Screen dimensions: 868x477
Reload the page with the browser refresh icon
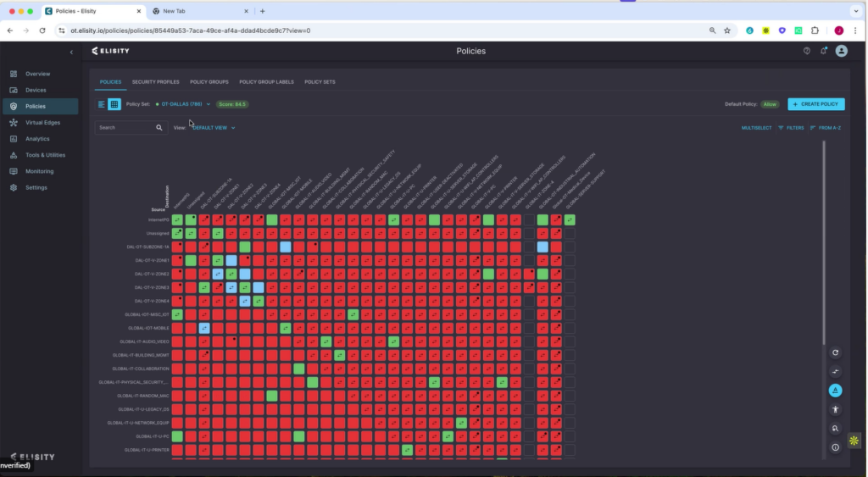[x=42, y=31]
